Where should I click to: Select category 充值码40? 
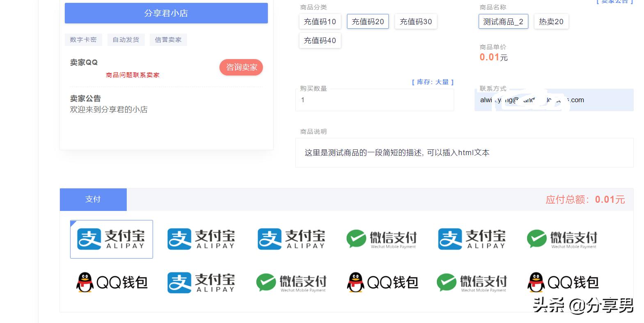(x=320, y=41)
